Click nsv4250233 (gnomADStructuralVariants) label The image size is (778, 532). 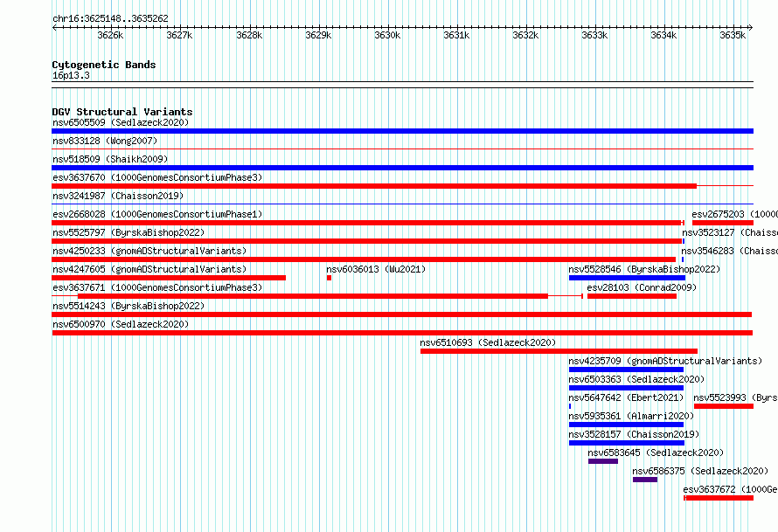149,251
